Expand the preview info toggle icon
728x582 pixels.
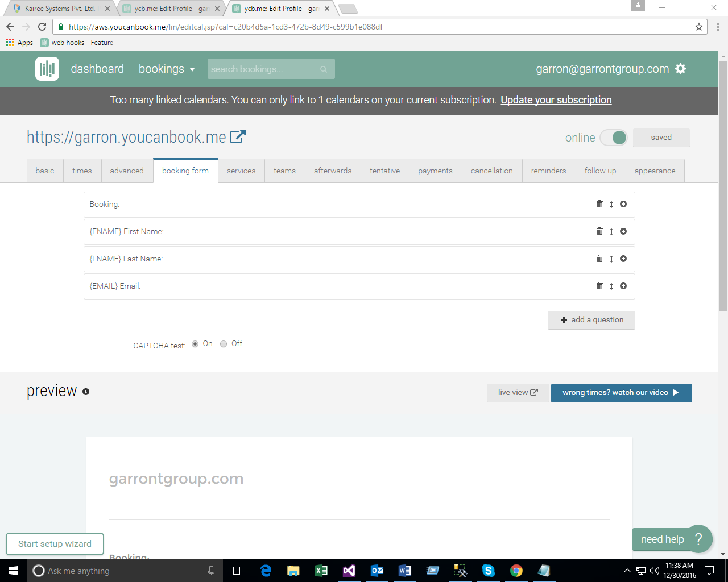click(x=86, y=392)
